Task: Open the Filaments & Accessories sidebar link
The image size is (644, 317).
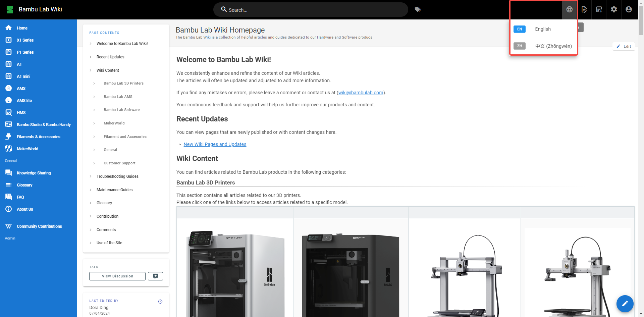Action: (x=39, y=137)
